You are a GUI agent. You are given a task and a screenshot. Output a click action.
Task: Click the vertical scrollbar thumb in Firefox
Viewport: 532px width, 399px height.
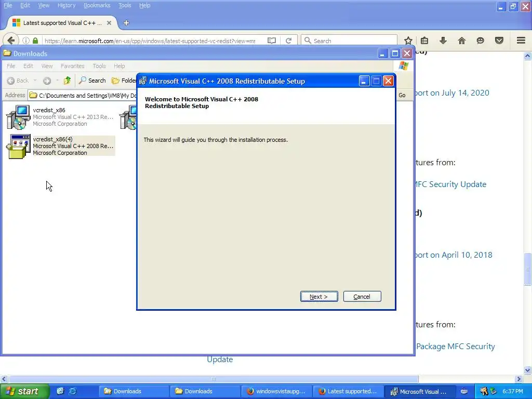(x=527, y=269)
